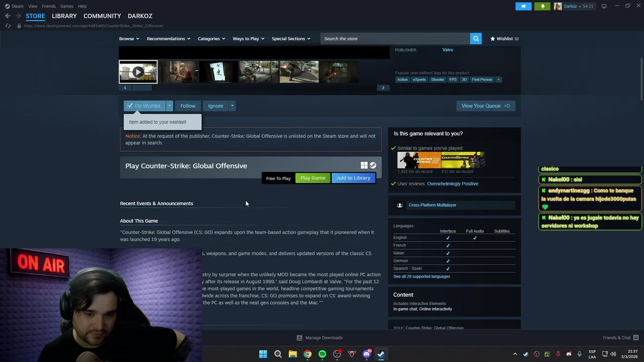Click the Search the store field
644x362 pixels.
click(395, 39)
